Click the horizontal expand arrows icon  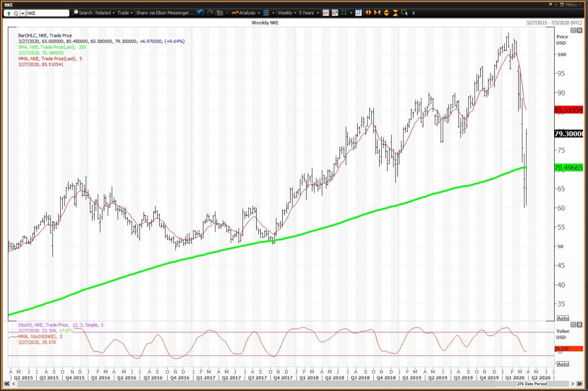[x=368, y=13]
